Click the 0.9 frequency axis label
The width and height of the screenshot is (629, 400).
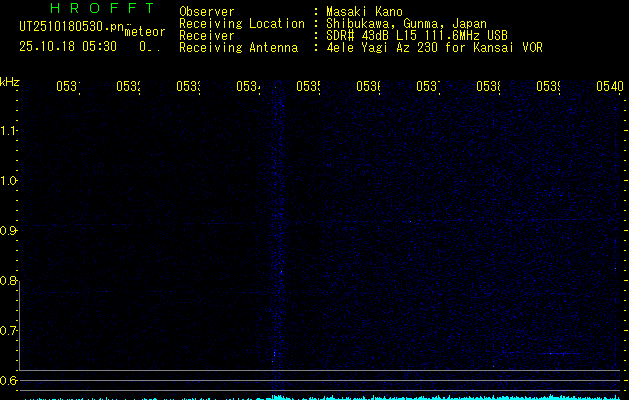tap(8, 231)
